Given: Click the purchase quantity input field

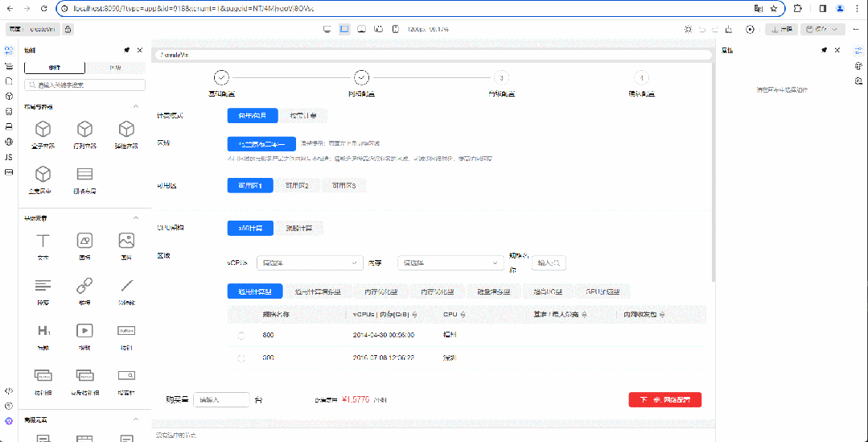Looking at the screenshot, I should (221, 399).
